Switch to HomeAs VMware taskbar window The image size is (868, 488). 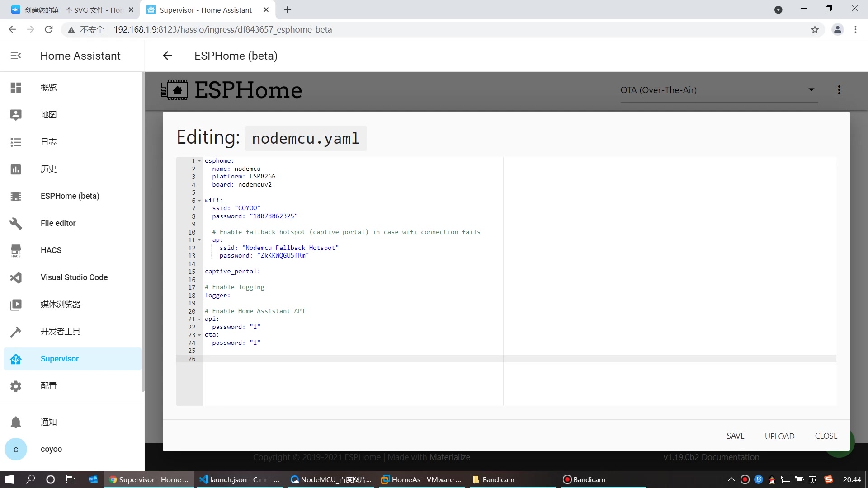(x=421, y=479)
